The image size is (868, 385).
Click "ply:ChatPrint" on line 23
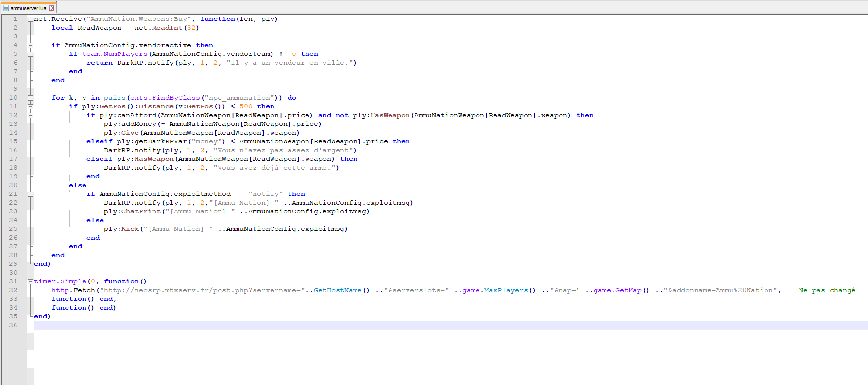click(132, 211)
